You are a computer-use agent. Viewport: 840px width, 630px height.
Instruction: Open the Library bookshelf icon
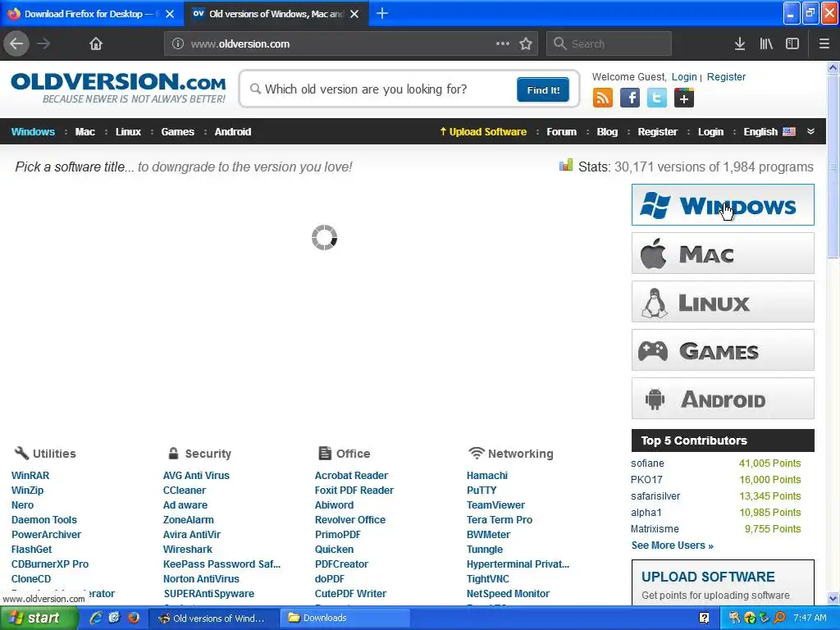point(766,43)
